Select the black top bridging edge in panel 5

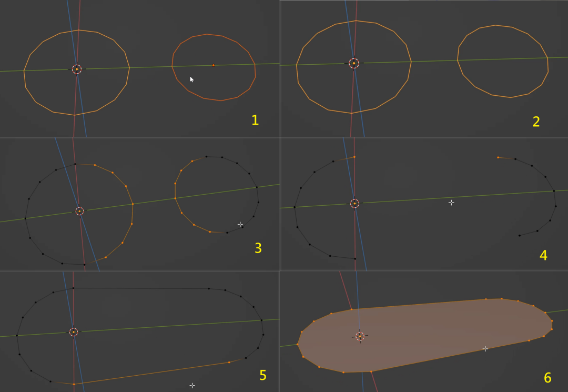click(x=141, y=288)
